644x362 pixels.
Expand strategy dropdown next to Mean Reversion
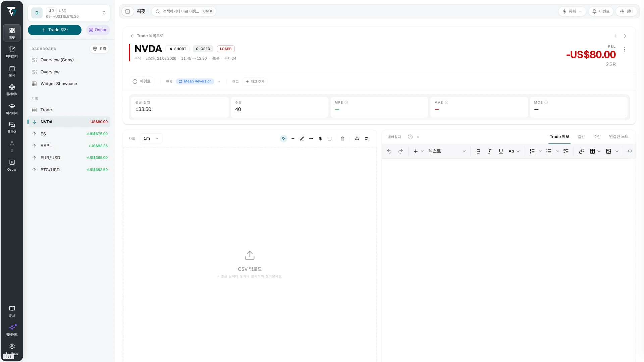click(219, 81)
